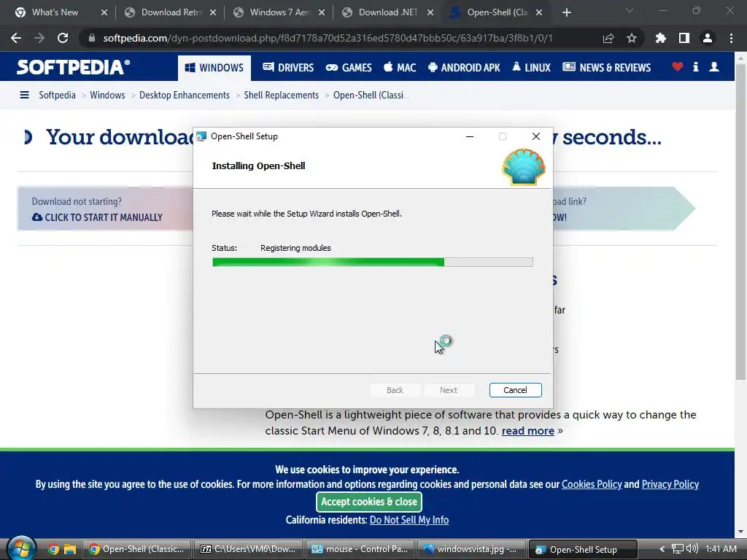The width and height of the screenshot is (747, 560).
Task: Open the read more link
Action: (528, 430)
